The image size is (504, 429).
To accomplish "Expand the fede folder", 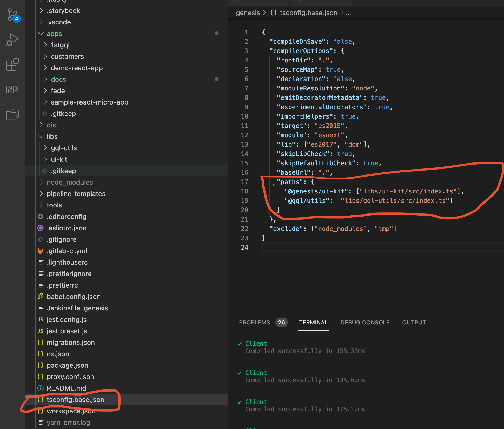I will tap(45, 90).
